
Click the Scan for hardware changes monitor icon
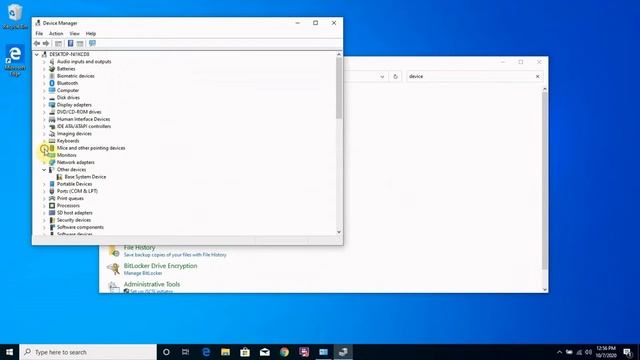(92, 43)
